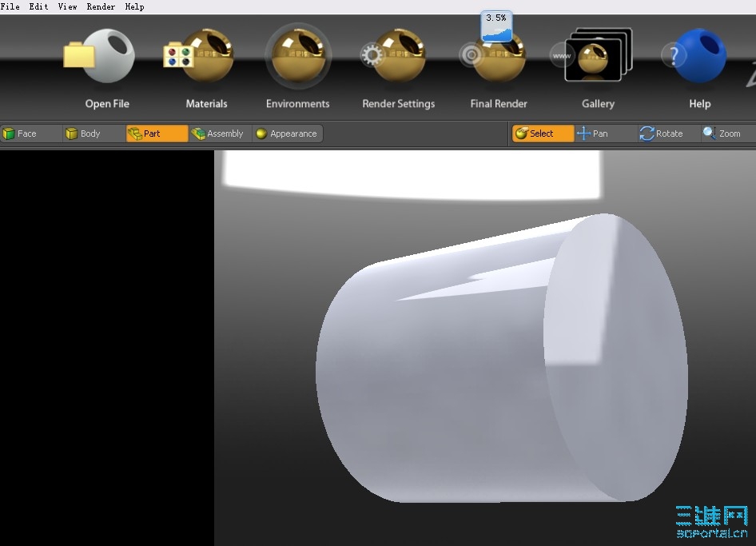Click the blue Help sphere icon
Image resolution: width=756 pixels, height=546 pixels.
[x=694, y=55]
